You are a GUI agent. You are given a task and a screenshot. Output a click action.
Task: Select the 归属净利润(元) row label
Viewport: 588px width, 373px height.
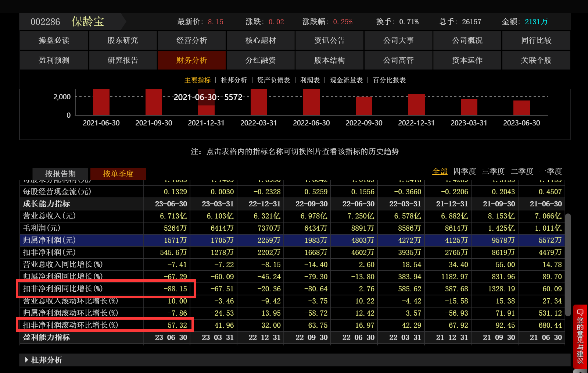tap(49, 240)
